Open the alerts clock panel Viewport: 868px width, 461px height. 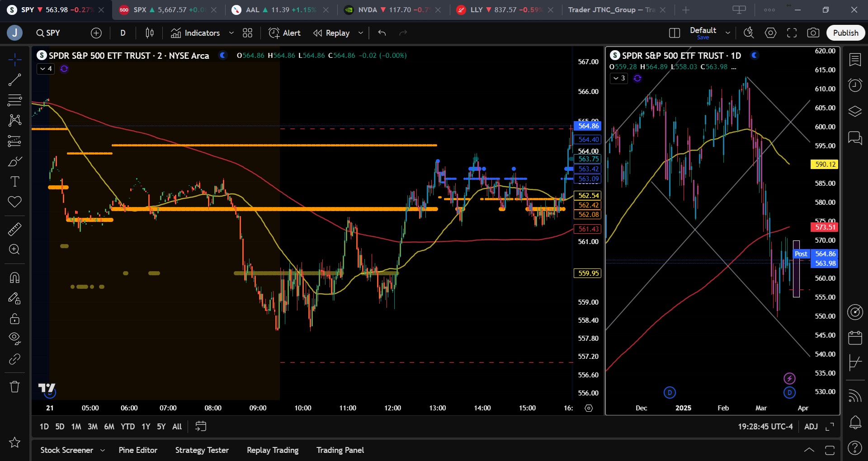point(855,85)
